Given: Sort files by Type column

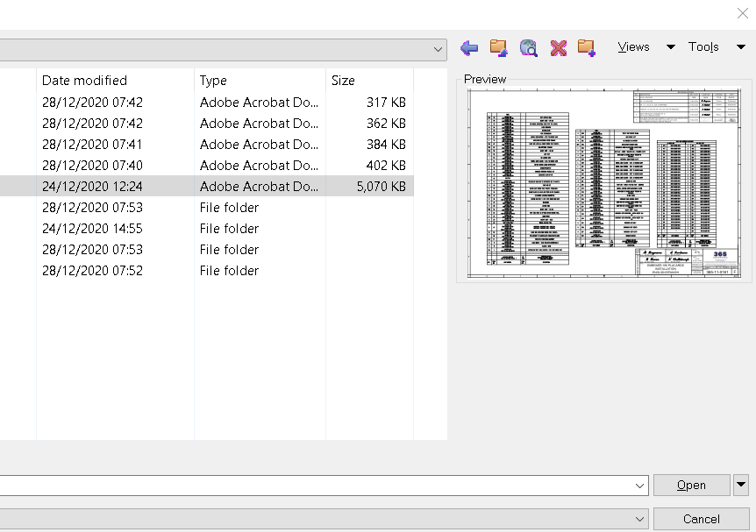Looking at the screenshot, I should click(212, 80).
